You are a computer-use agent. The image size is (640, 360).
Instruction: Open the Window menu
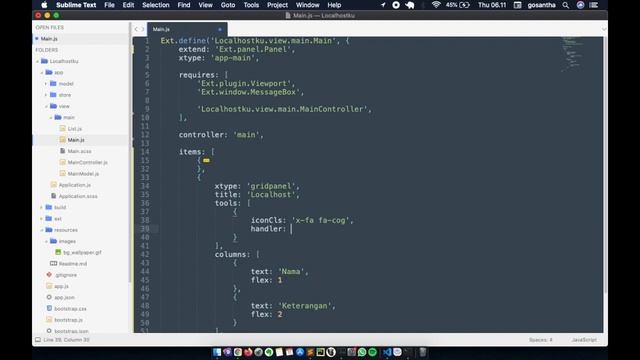(307, 5)
